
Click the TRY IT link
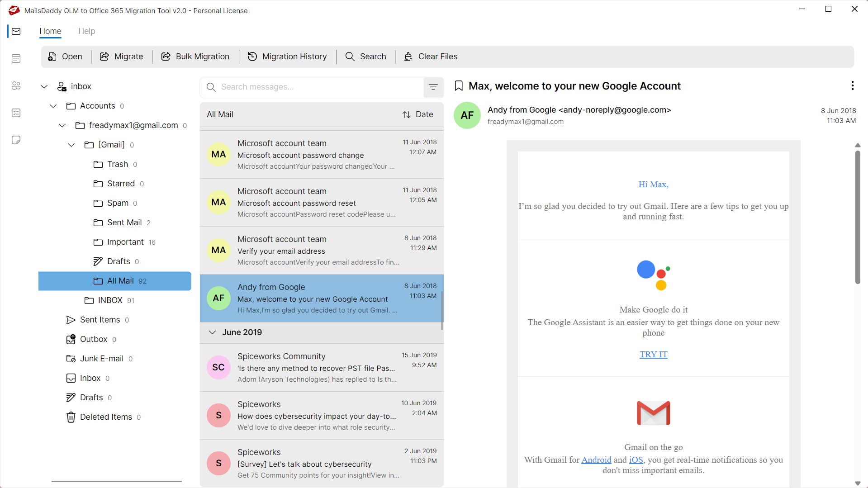pyautogui.click(x=653, y=355)
